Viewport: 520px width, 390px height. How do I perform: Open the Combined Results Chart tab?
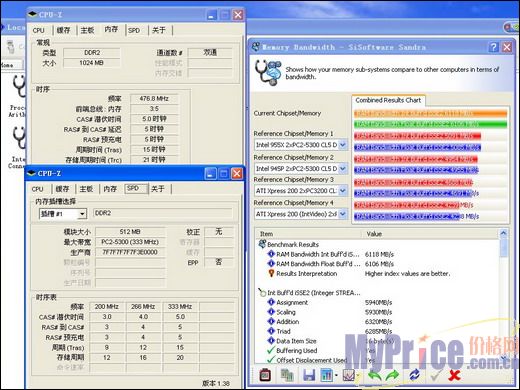[x=388, y=100]
